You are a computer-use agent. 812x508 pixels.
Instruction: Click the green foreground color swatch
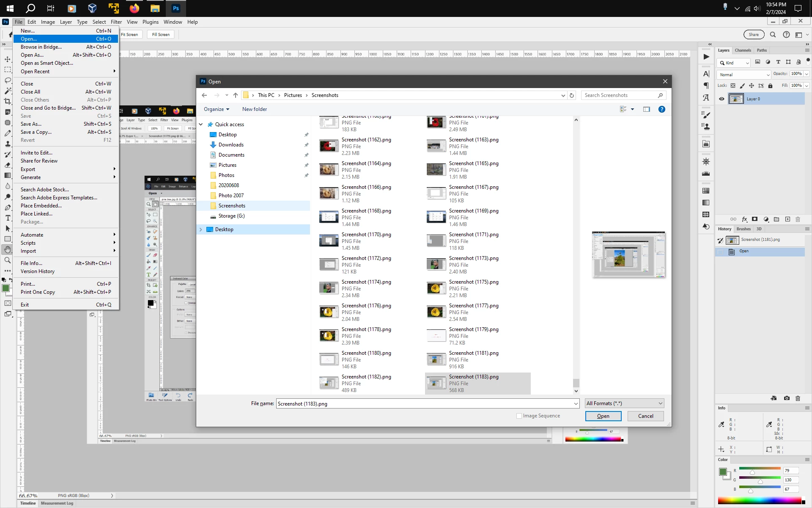click(5, 288)
